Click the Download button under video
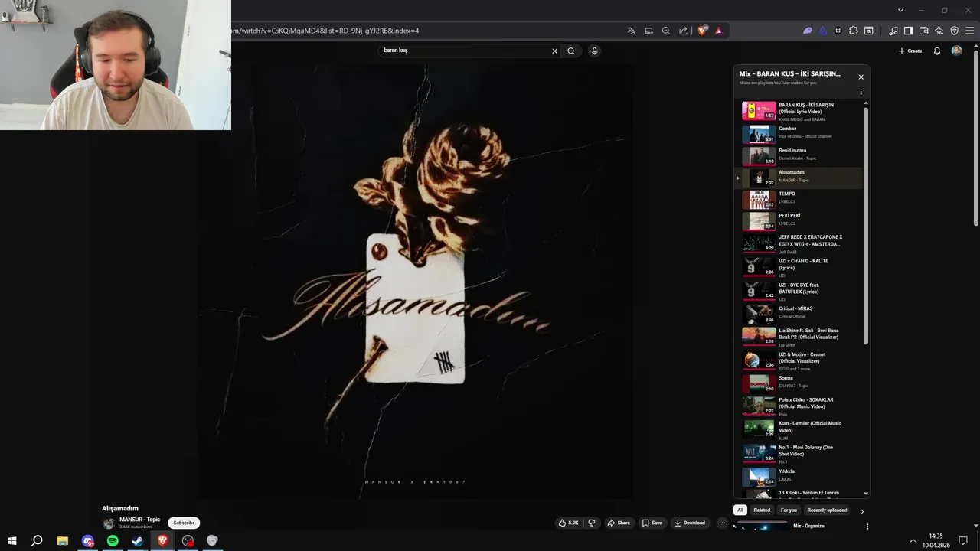 coord(690,523)
